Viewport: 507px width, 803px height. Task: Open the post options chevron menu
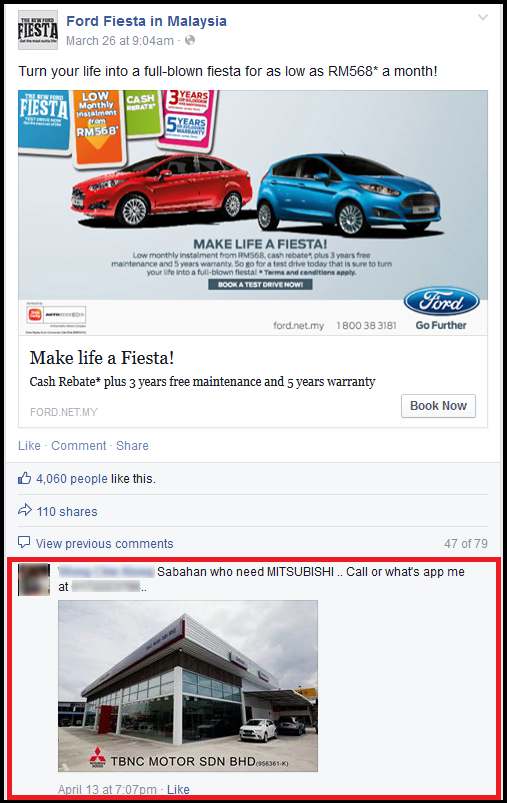(482, 17)
